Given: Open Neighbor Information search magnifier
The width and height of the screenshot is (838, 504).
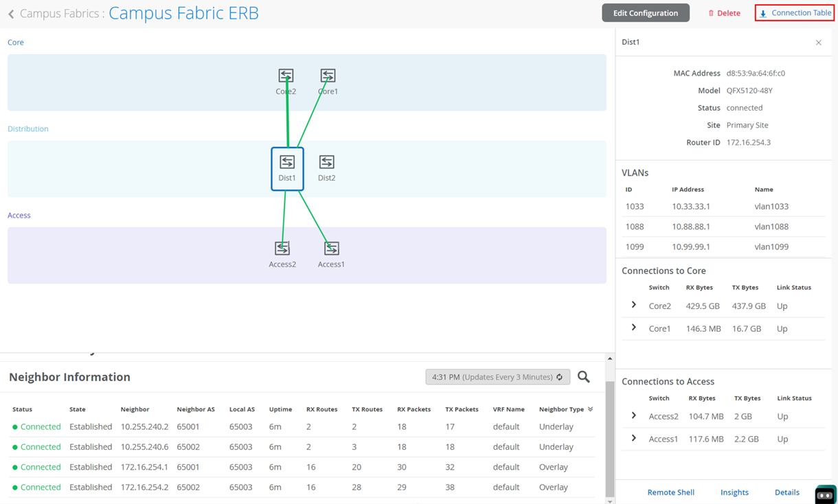Looking at the screenshot, I should coord(584,377).
